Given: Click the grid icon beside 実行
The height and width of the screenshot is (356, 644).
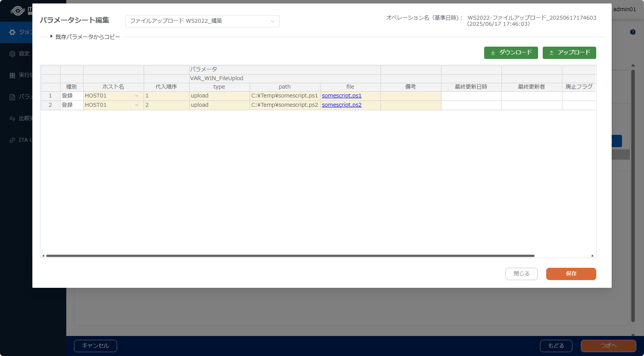Looking at the screenshot, I should click(12, 76).
